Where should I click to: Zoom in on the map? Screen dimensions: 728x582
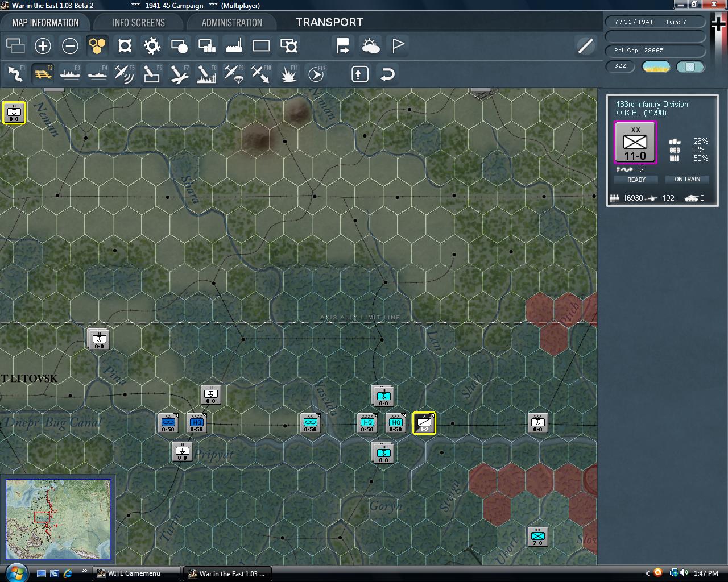(x=43, y=45)
